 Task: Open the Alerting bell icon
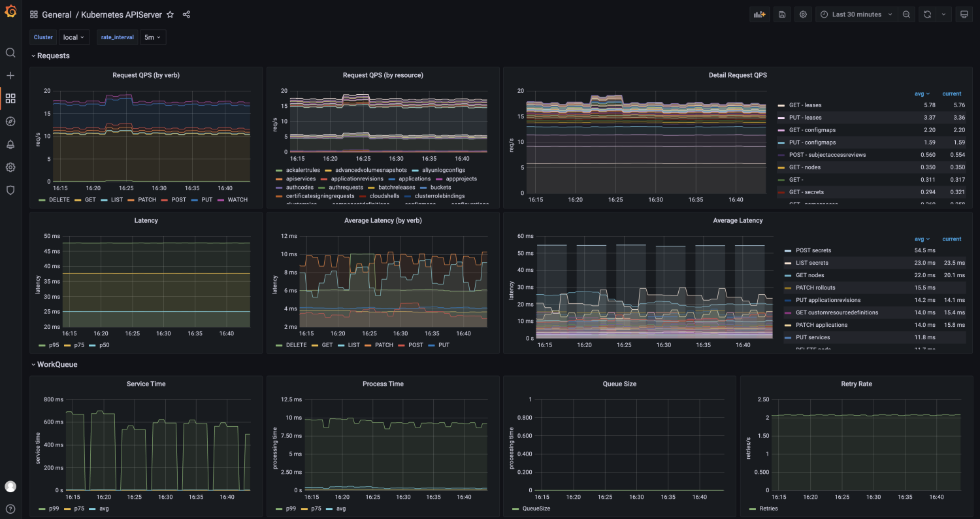[x=10, y=144]
